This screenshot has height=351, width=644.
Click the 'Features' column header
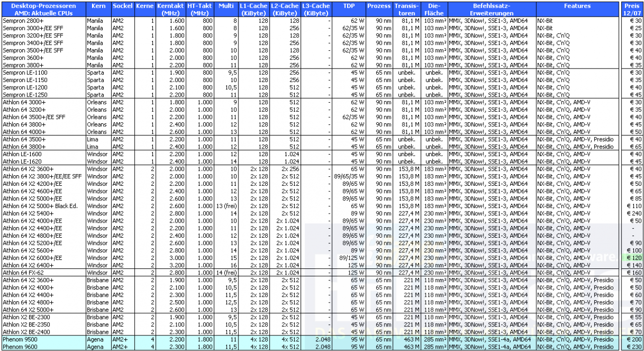tap(577, 10)
